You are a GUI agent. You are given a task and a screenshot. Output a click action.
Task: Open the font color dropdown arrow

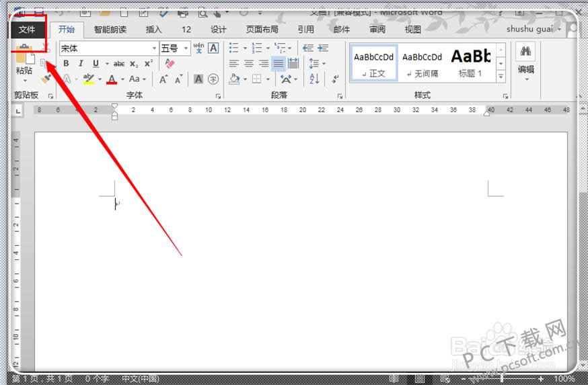pyautogui.click(x=122, y=79)
